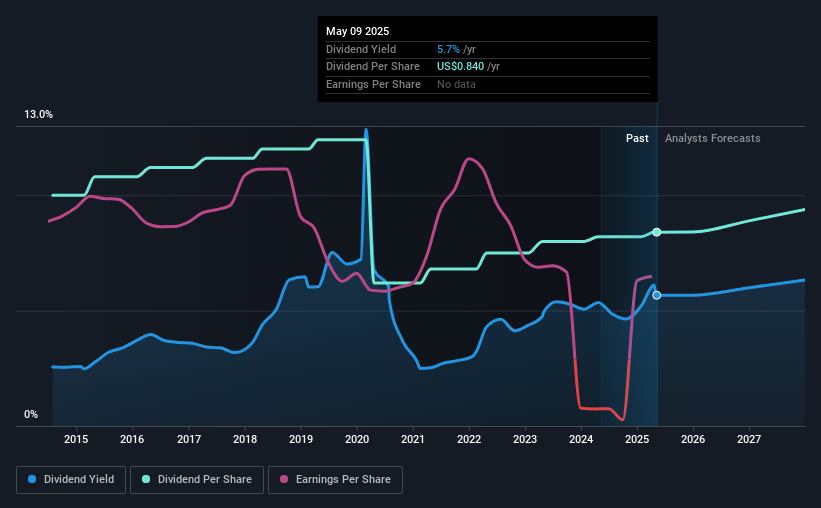Viewport: 821px width, 508px height.
Task: Toggle the Dividend Yield legend button
Action: click(71, 480)
